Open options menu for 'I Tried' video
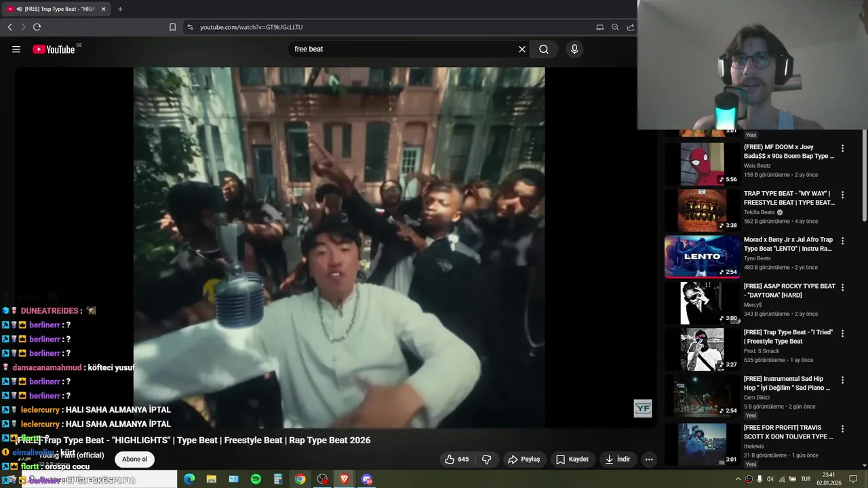Viewport: 868px width, 488px height. point(843,333)
